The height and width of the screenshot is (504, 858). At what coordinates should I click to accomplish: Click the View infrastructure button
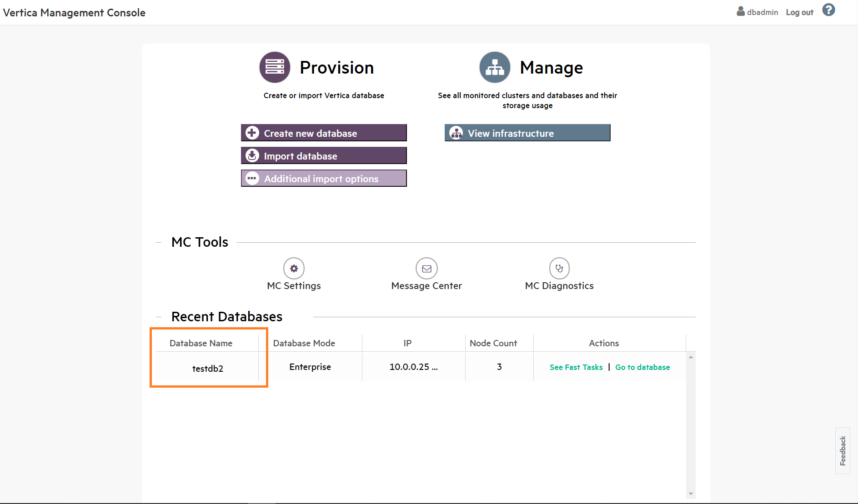coord(527,133)
